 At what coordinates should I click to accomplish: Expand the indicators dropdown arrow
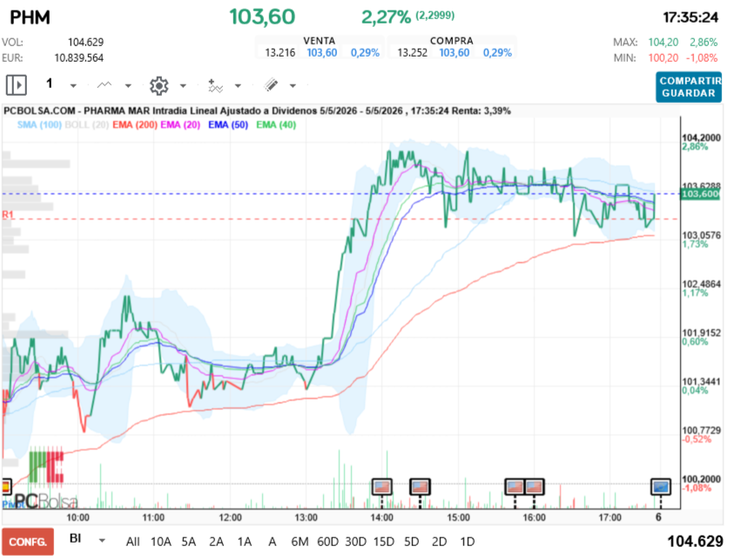[x=238, y=85]
